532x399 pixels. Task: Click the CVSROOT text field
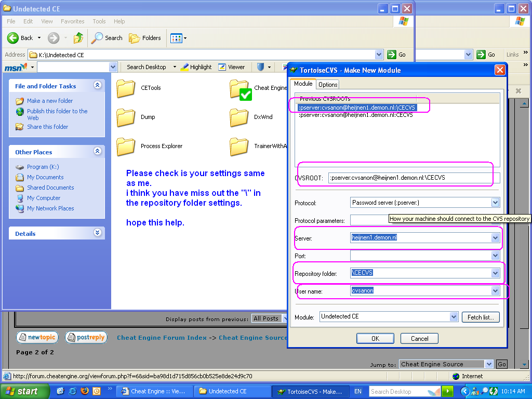coord(414,178)
